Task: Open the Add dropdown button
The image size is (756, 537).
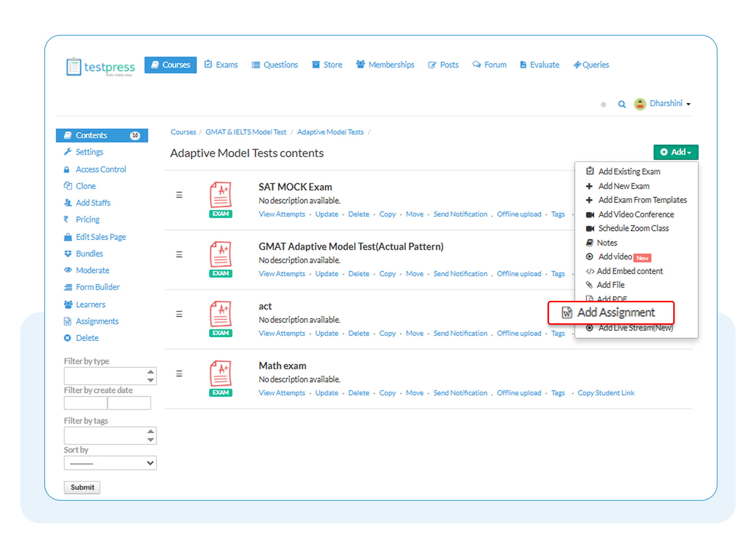Action: click(x=676, y=152)
